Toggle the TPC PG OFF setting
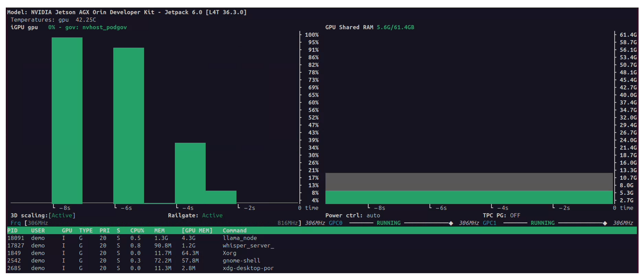This screenshot has width=644, height=278. (x=515, y=215)
